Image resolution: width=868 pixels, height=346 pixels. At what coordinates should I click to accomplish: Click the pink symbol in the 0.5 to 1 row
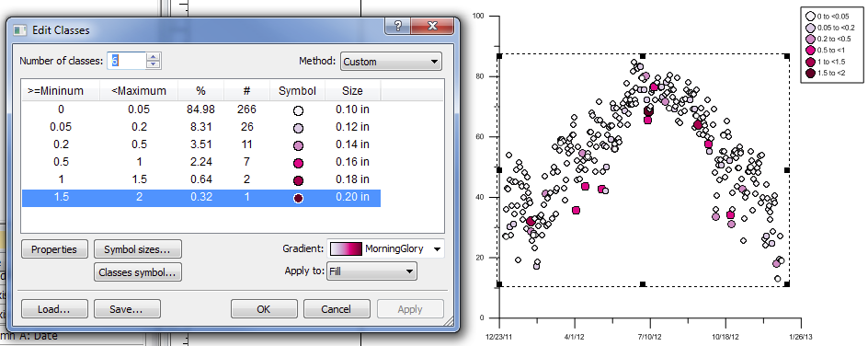298,163
